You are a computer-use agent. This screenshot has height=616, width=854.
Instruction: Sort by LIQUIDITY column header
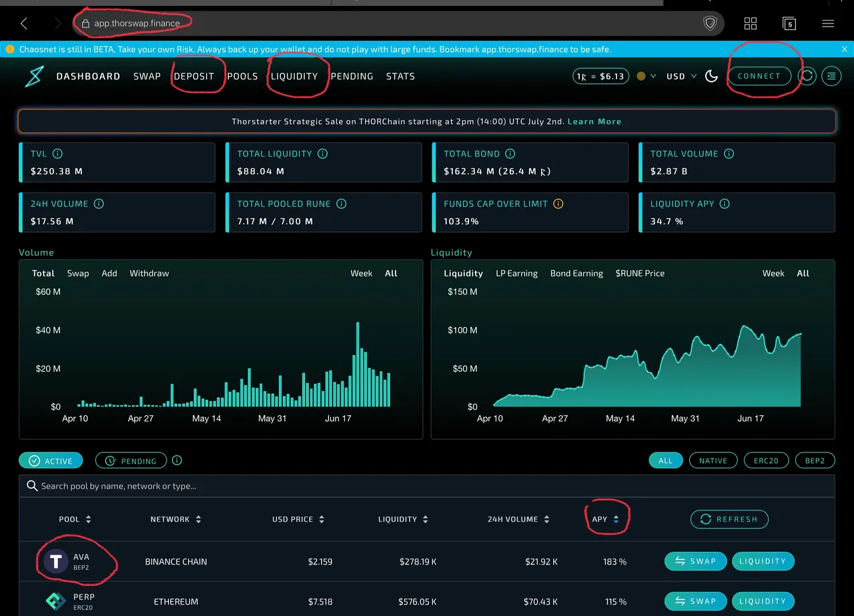click(403, 519)
